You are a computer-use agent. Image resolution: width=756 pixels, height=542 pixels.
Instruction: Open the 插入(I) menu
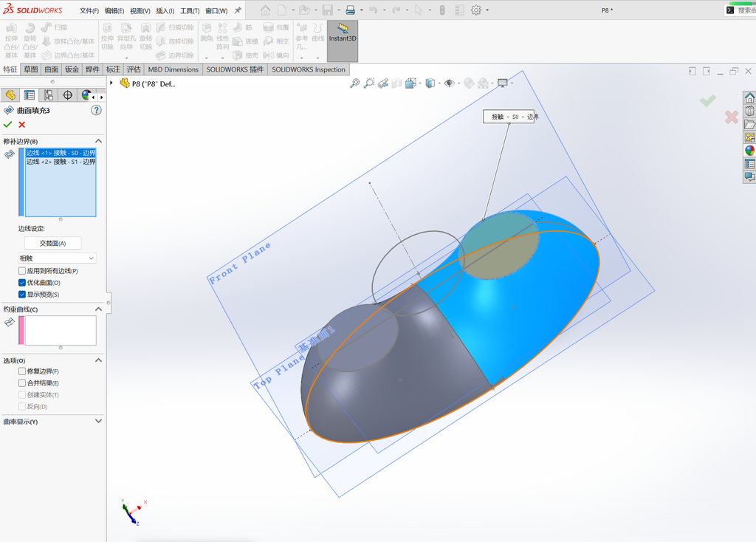[x=165, y=10]
